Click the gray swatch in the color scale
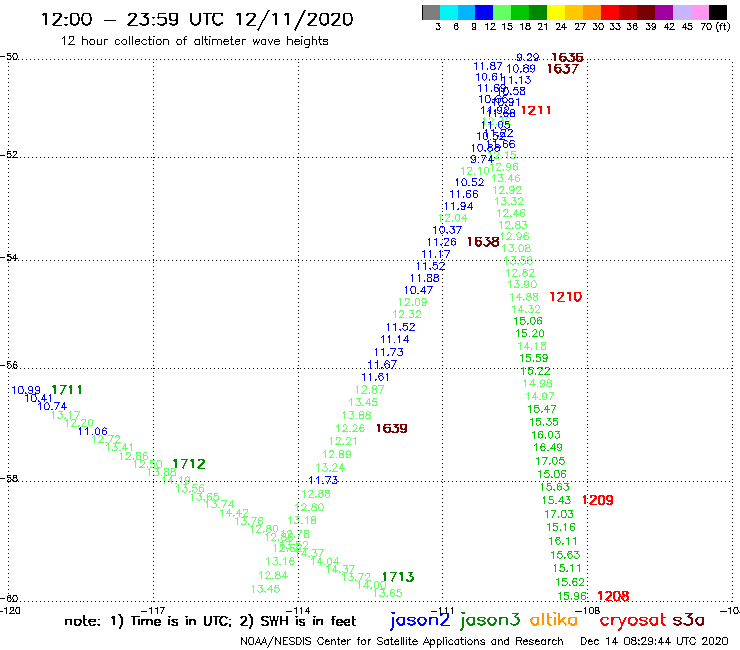Viewport: 740px width, 650px height. coord(431,12)
